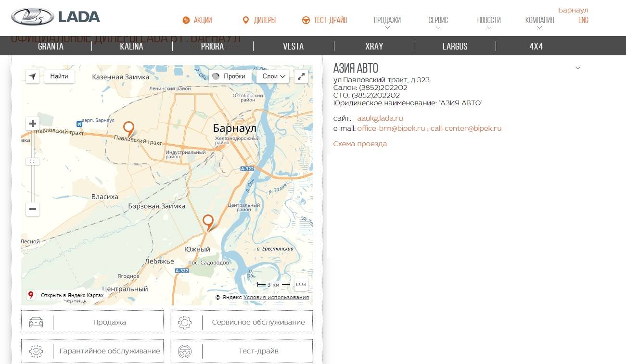
Task: Open the Дилеры menu item
Action: [x=259, y=20]
